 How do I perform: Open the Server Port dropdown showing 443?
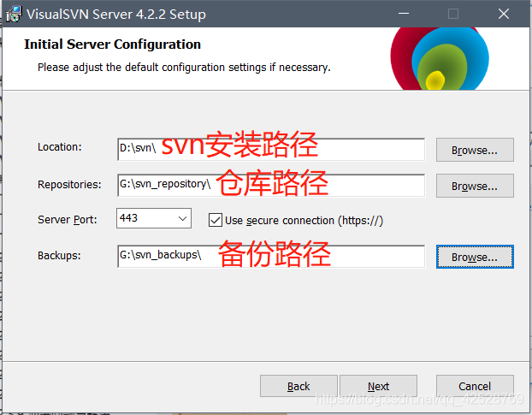point(154,218)
